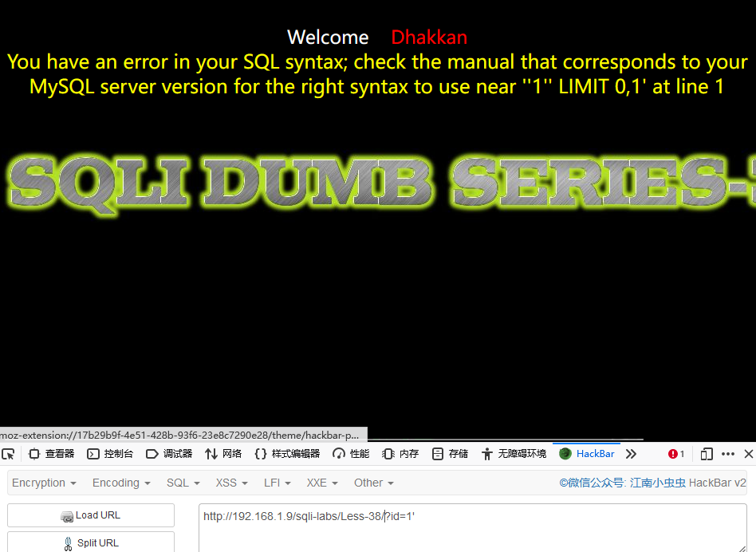Open the Memory (内存) panel
The width and height of the screenshot is (756, 552).
tap(400, 454)
